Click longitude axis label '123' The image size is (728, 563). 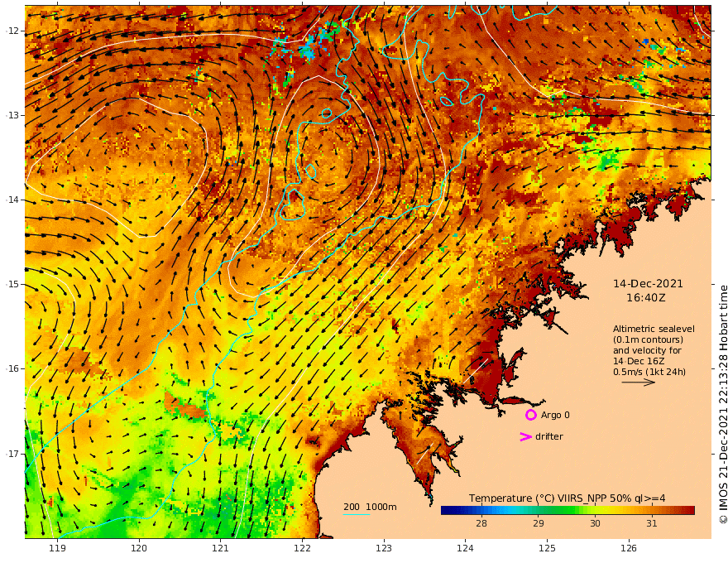(384, 549)
